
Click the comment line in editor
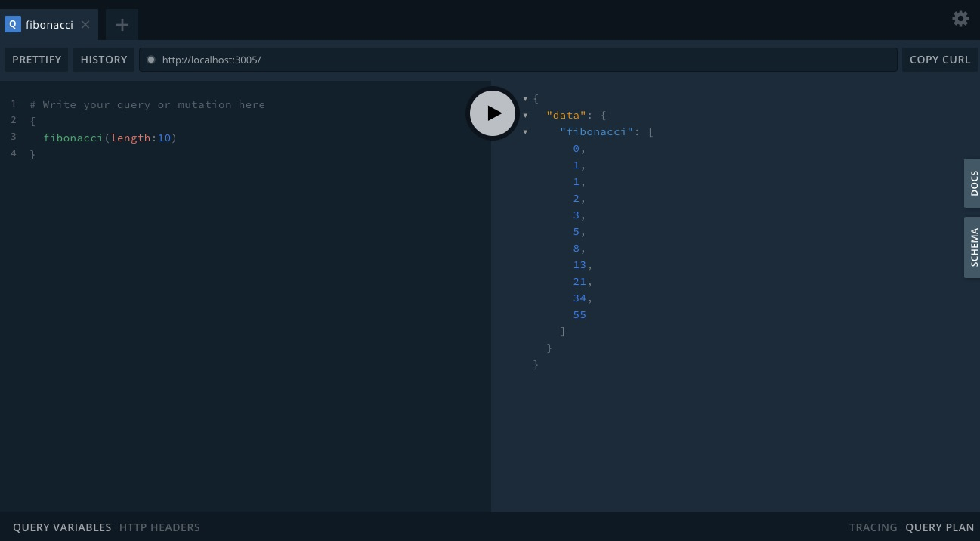coord(147,104)
